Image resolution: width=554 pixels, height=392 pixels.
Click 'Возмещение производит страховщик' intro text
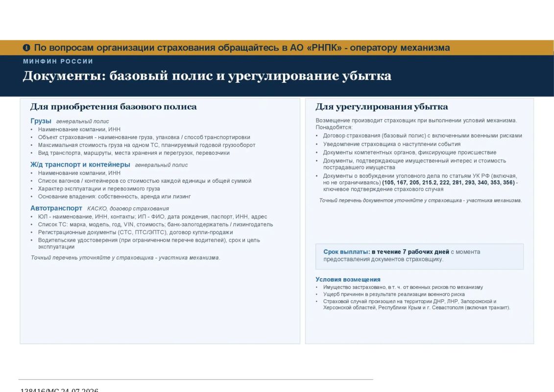[416, 123]
